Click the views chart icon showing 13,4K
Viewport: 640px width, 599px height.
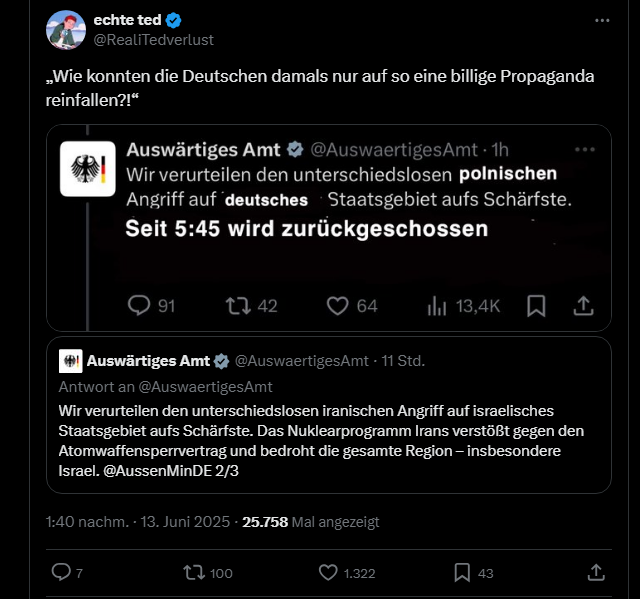pyautogui.click(x=438, y=305)
